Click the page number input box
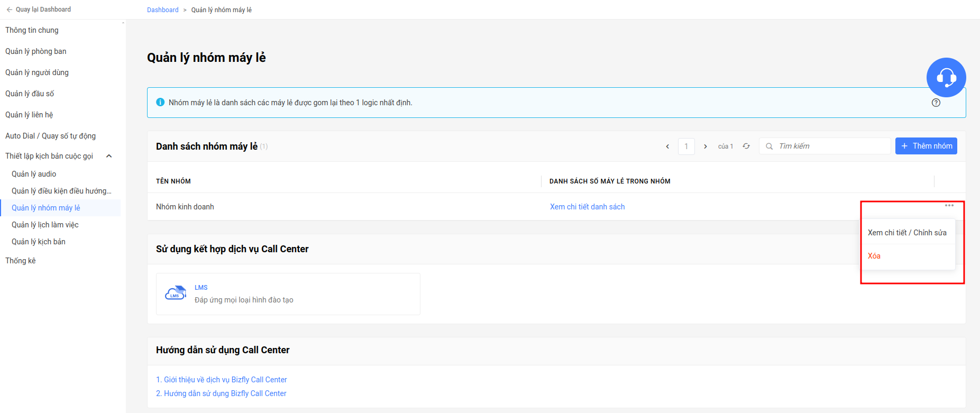Image resolution: width=980 pixels, height=413 pixels. click(686, 146)
